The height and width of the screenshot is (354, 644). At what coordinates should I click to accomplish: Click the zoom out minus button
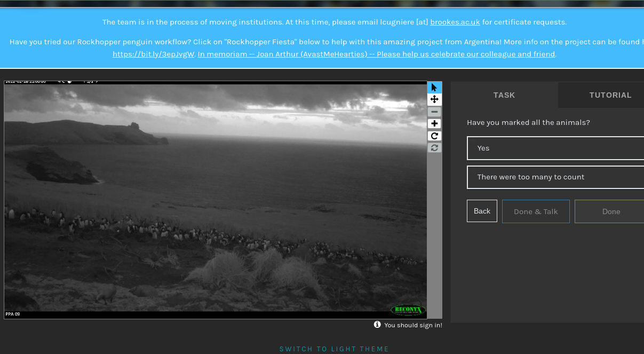coord(434,112)
